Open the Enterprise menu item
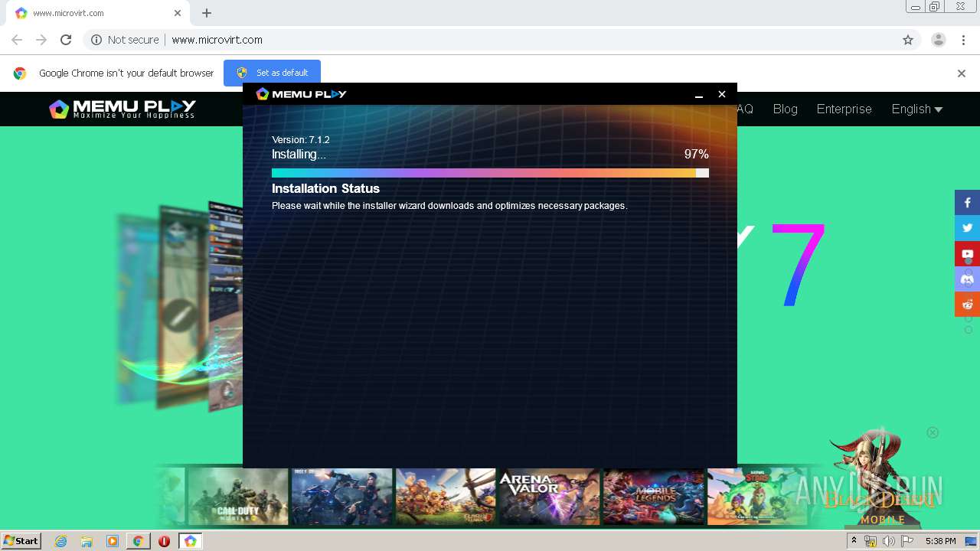Image resolution: width=980 pixels, height=551 pixels. 844,109
